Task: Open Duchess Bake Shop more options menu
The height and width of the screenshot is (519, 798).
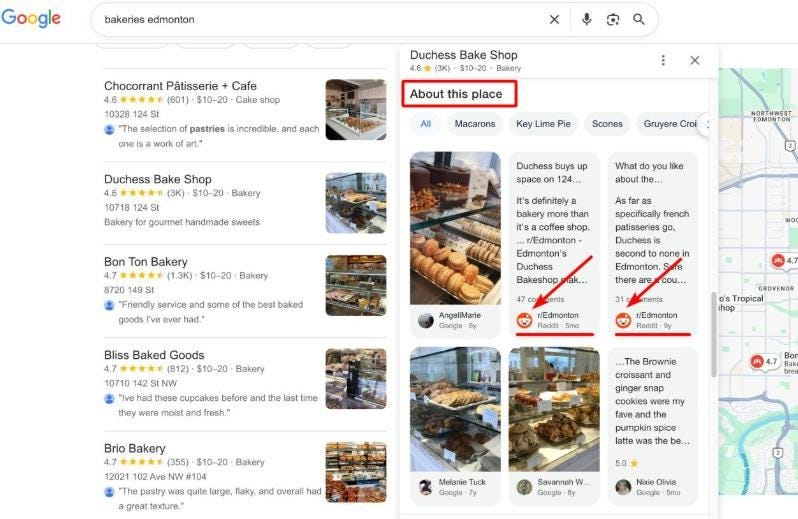Action: click(663, 61)
